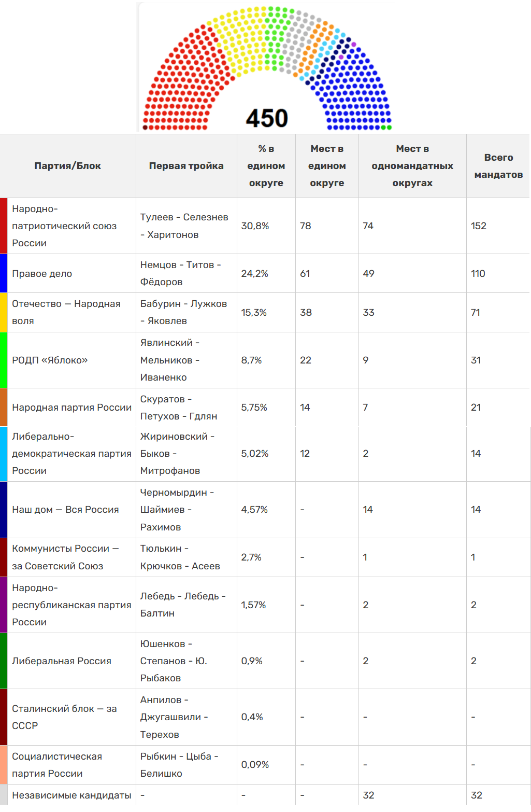Click the navy swatch beside Наш дом — Вся Россия
Screen dimensions: 531x812
4,510
